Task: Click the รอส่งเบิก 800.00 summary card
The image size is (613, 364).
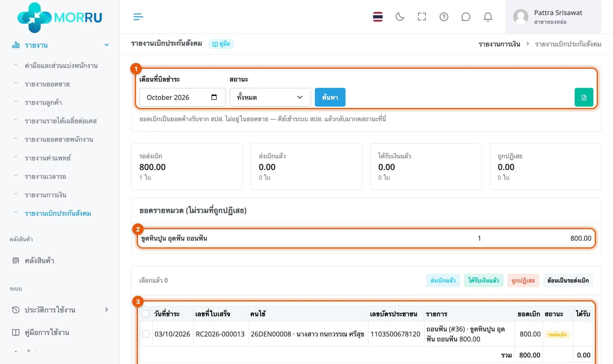Action: pyautogui.click(x=187, y=166)
